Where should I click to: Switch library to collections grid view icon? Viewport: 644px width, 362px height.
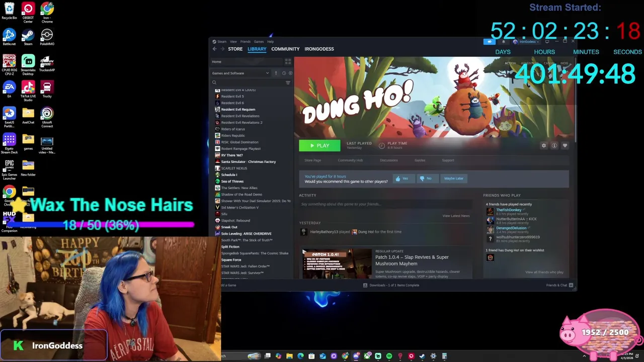coord(288,62)
